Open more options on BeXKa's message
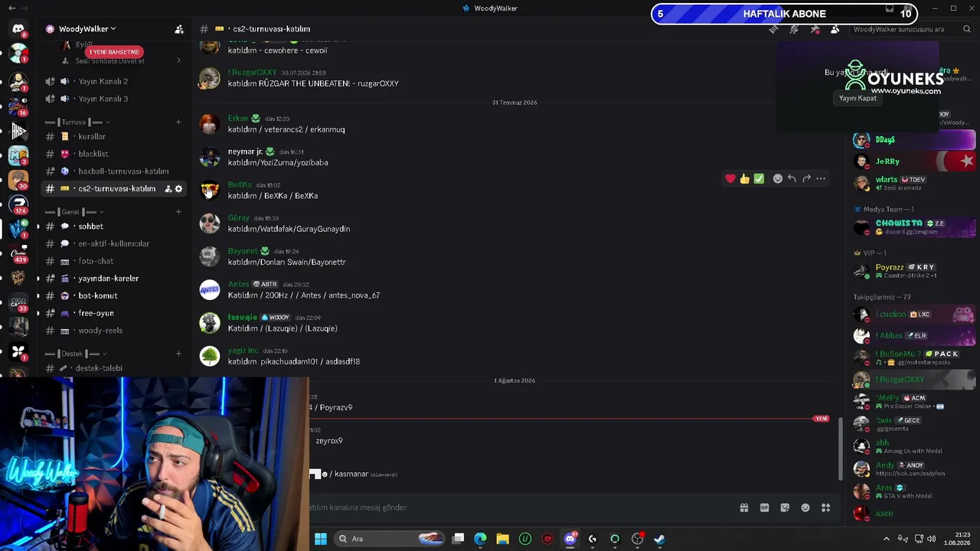This screenshot has width=980, height=551. click(821, 179)
